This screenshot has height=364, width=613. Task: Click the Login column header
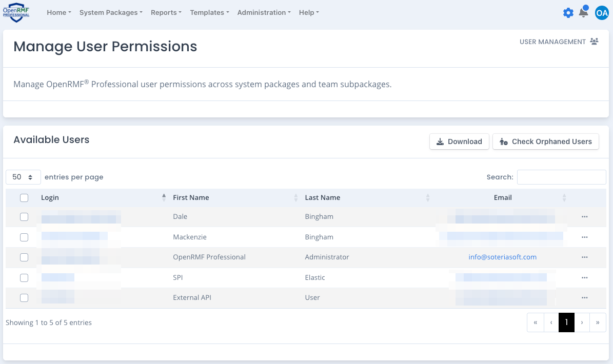(x=50, y=197)
